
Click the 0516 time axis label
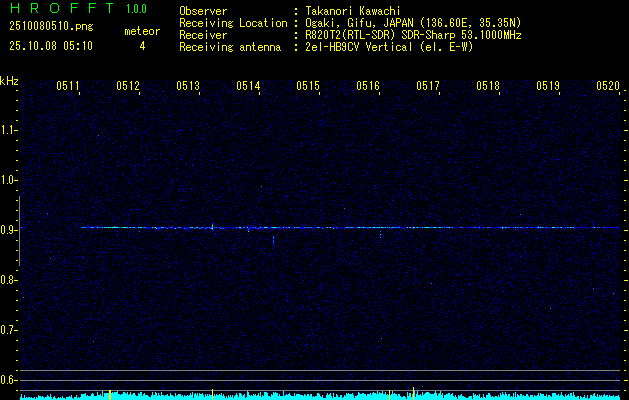[368, 86]
